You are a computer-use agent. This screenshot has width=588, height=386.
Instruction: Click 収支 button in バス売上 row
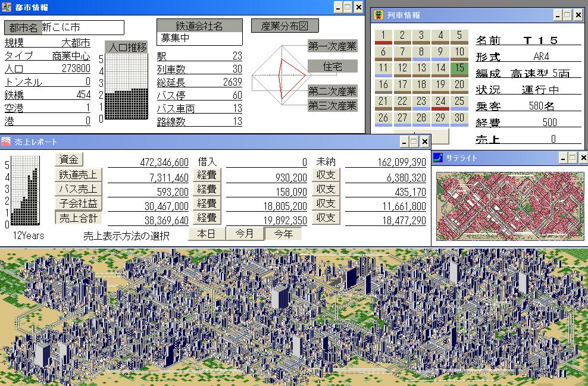(326, 189)
